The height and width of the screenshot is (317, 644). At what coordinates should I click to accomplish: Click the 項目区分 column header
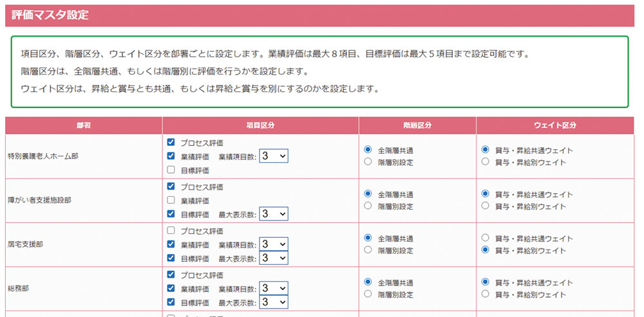[260, 125]
